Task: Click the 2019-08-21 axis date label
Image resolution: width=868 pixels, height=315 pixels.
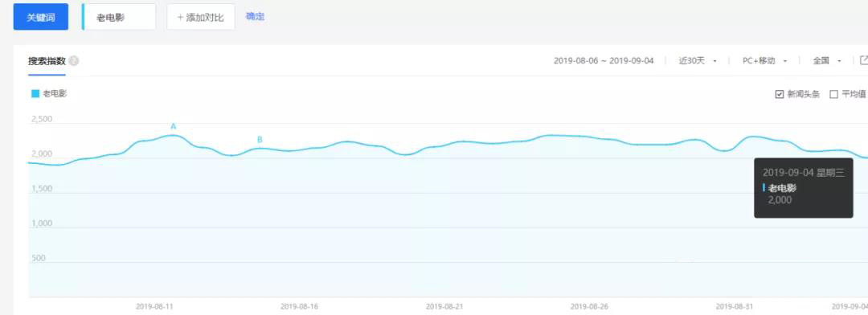Action: tap(444, 306)
